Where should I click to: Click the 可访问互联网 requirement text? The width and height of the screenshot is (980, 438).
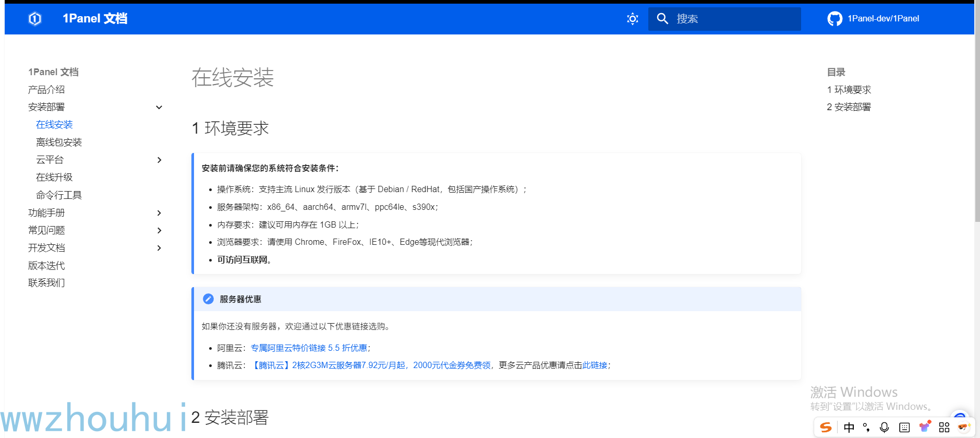244,260
